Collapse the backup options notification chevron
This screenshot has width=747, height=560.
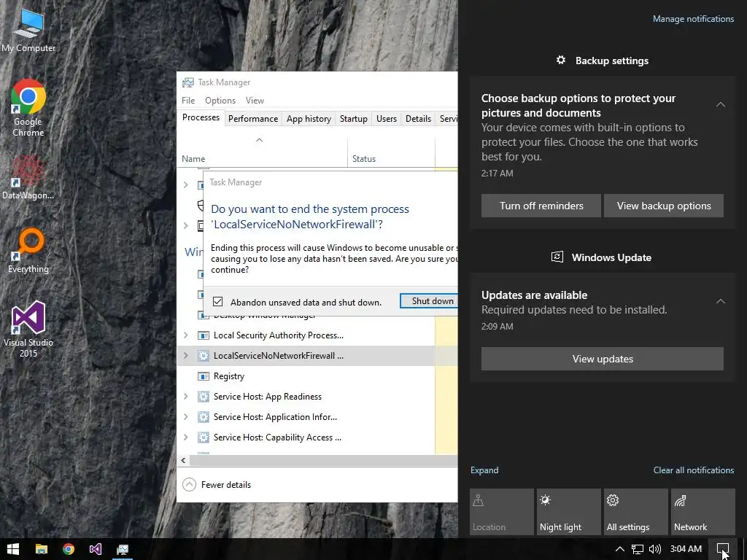(x=721, y=104)
